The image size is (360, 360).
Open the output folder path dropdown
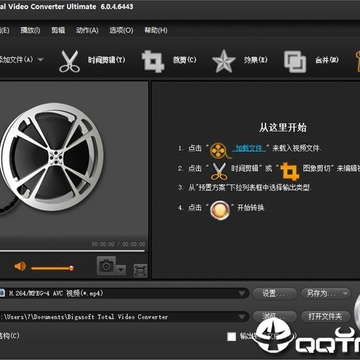click(x=242, y=317)
